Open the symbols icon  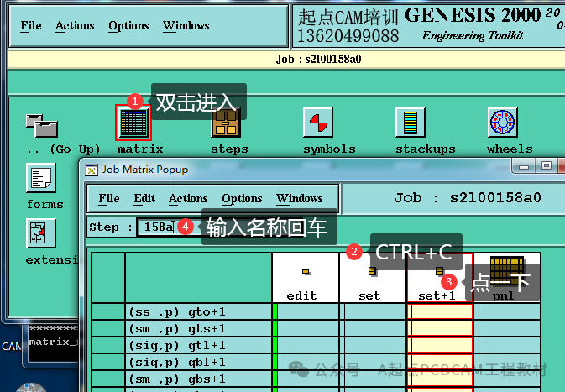point(318,123)
